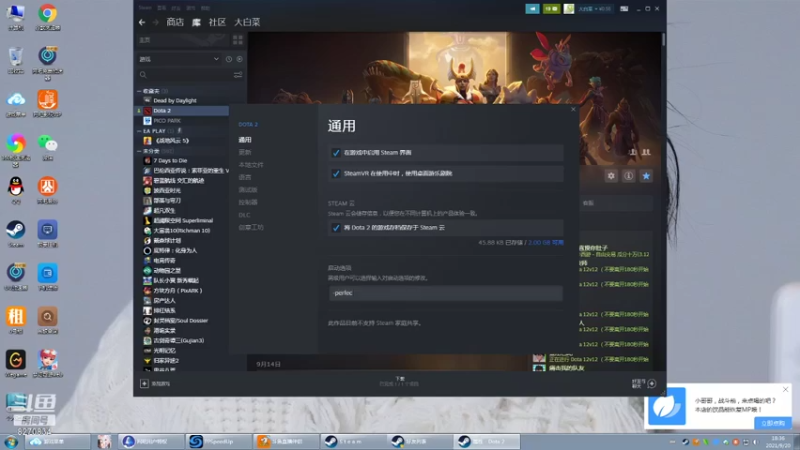Open the Recycle Bin desktop icon
This screenshot has height=450, width=800.
click(16, 60)
